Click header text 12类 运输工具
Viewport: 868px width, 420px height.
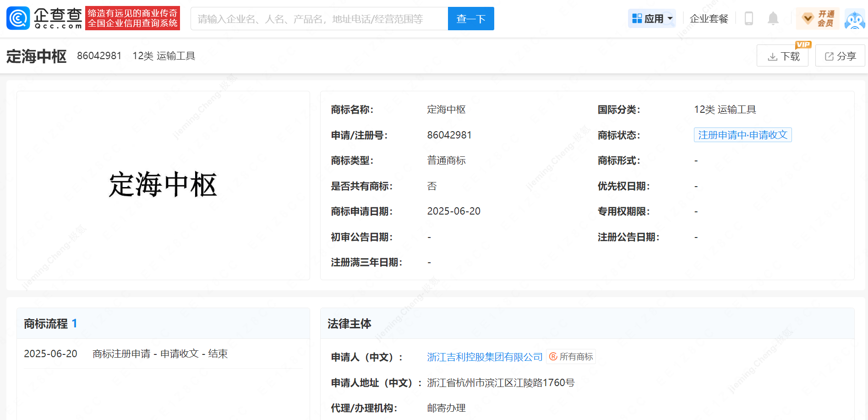click(164, 56)
